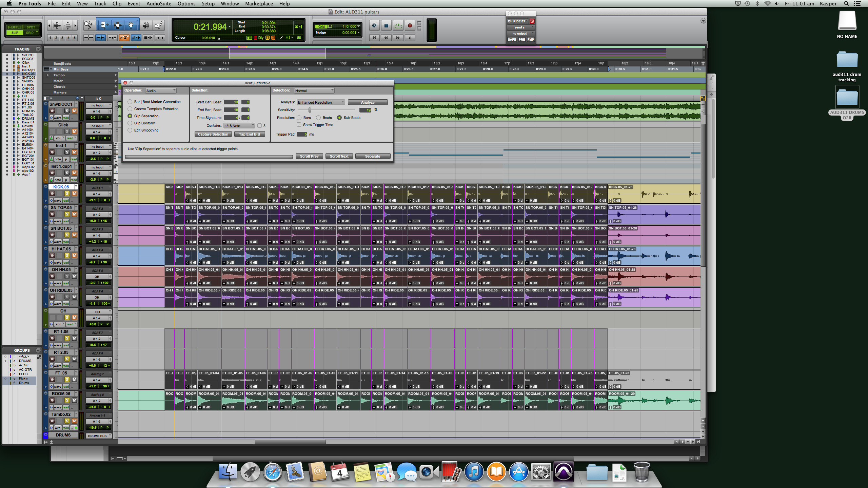The image size is (868, 488).
Task: Open the Contains dropdown showing 1/16 Note
Action: click(x=239, y=125)
